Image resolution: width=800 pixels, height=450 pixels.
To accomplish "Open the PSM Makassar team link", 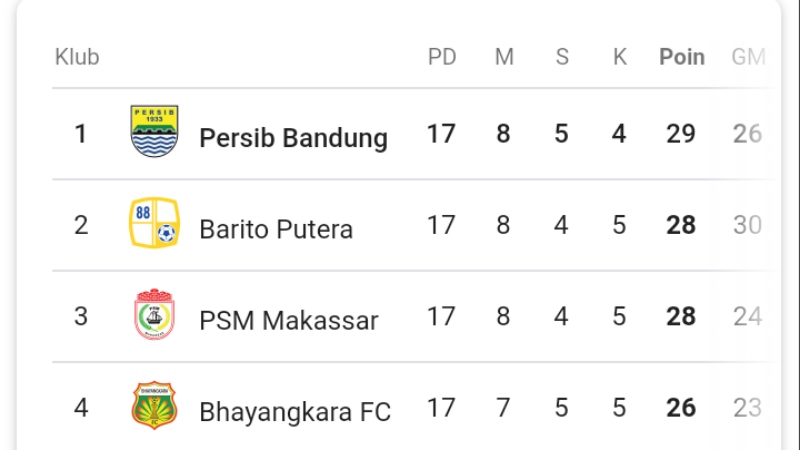I will click(x=289, y=321).
